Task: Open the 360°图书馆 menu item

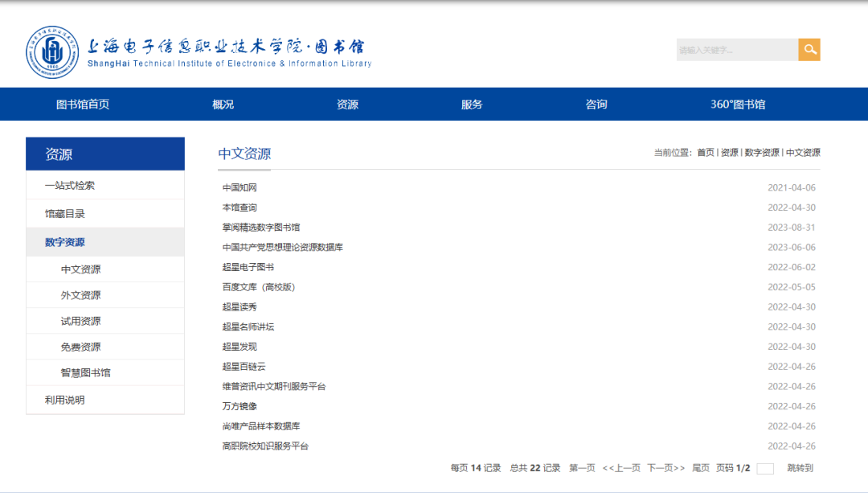Action: [x=737, y=105]
